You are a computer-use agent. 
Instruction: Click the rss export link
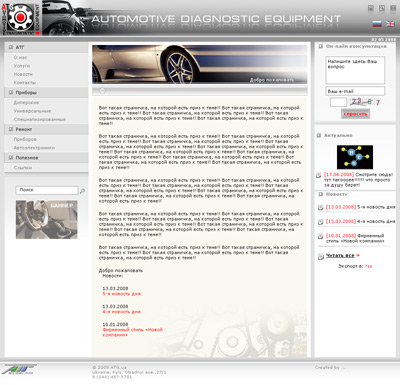[x=368, y=266]
